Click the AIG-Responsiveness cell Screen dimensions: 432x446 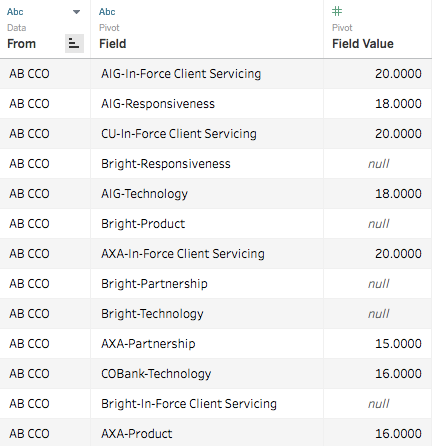pos(158,104)
